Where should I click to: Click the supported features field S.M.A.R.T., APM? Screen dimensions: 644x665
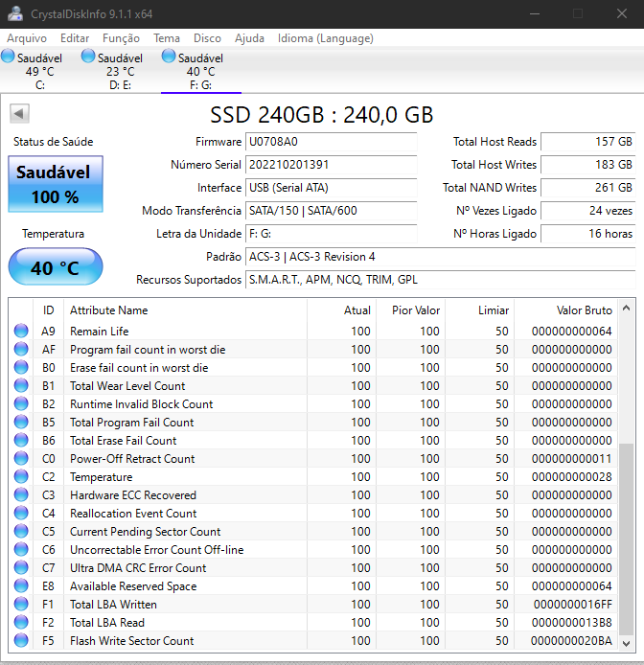point(441,280)
